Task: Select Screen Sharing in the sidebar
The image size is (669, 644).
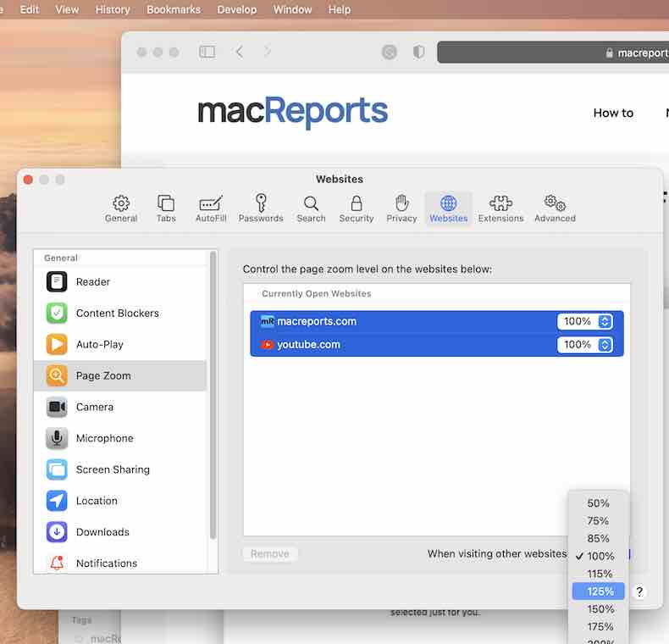Action: point(120,469)
